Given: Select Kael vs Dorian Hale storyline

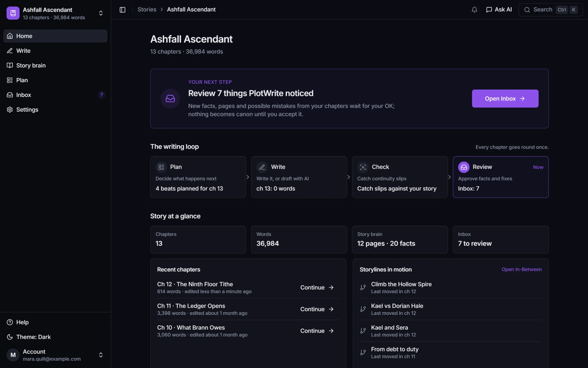Looking at the screenshot, I should (x=450, y=309).
